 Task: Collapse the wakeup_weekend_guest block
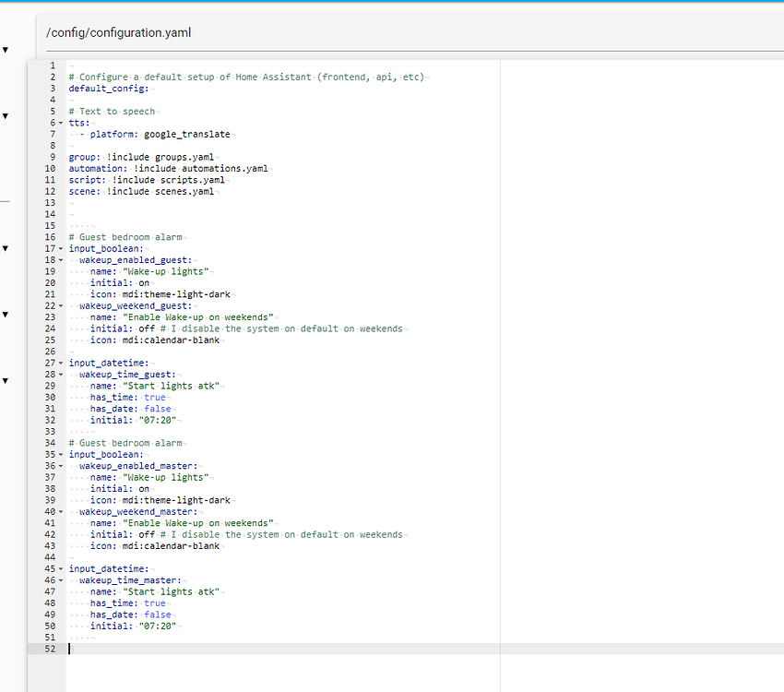(x=59, y=305)
